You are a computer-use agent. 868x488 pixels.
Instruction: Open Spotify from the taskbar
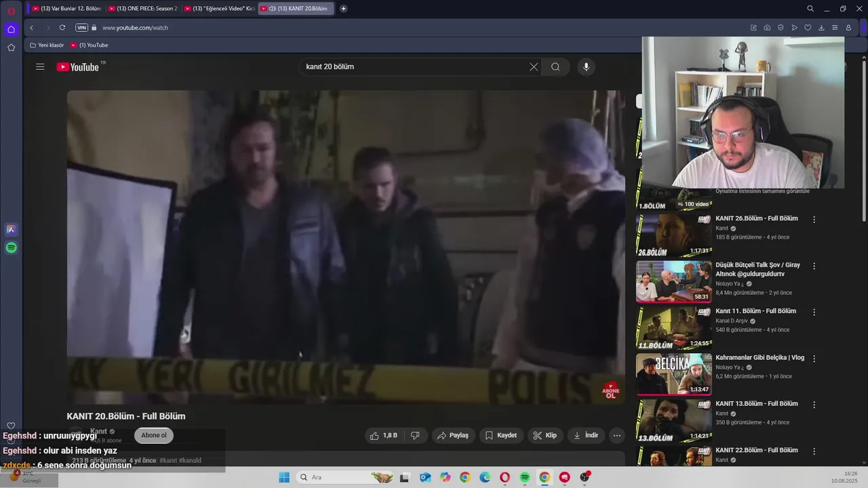[x=524, y=477]
